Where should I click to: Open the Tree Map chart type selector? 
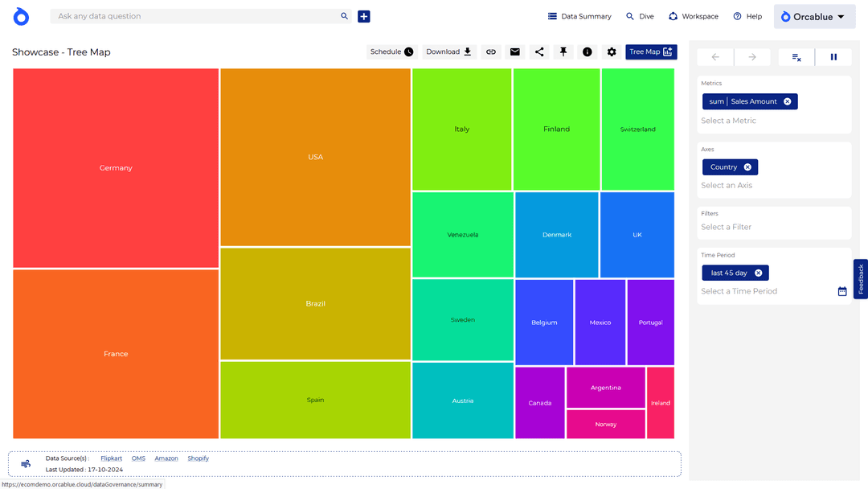651,51
